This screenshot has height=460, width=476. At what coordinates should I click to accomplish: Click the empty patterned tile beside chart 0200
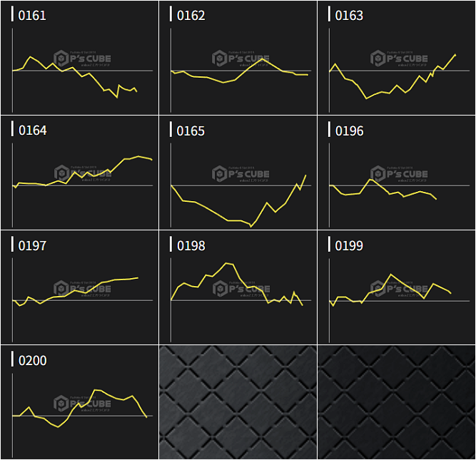click(238, 402)
